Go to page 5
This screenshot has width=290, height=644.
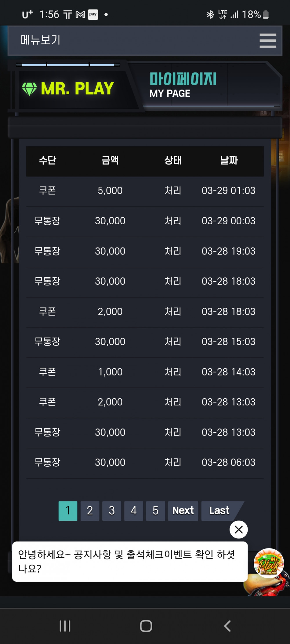155,511
